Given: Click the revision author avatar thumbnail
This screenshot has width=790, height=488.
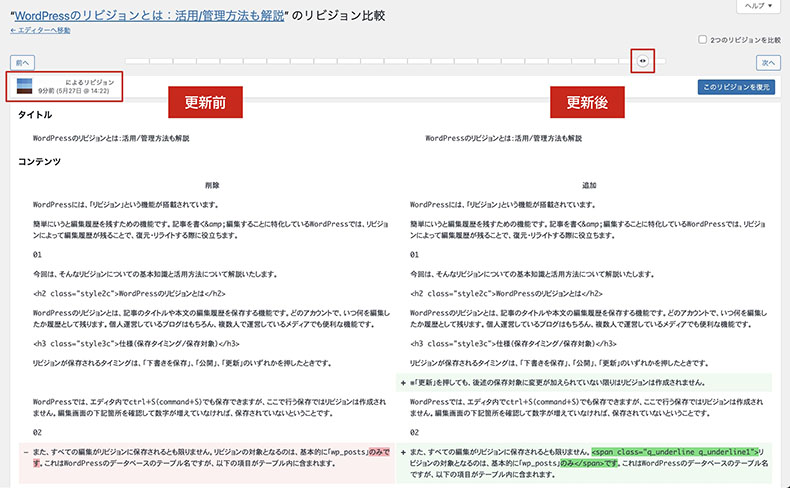Looking at the screenshot, I should [24, 86].
